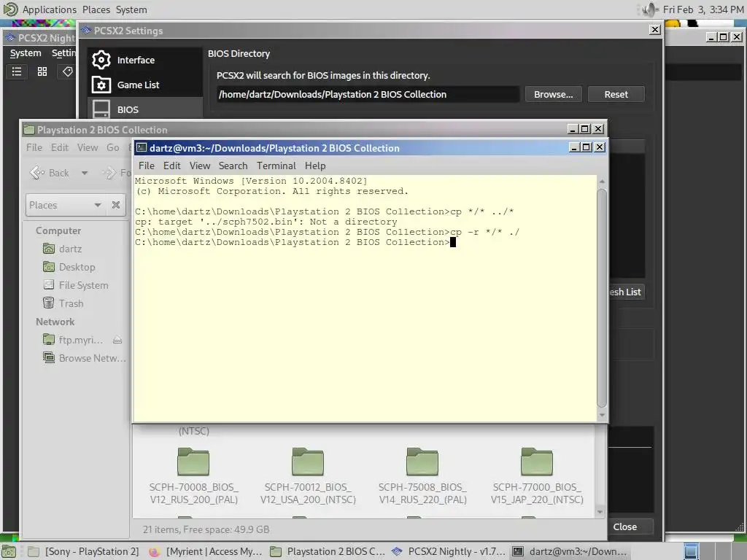
Task: Click the status bar text '21 items, Free space: 49.9 GB'
Action: 206,529
